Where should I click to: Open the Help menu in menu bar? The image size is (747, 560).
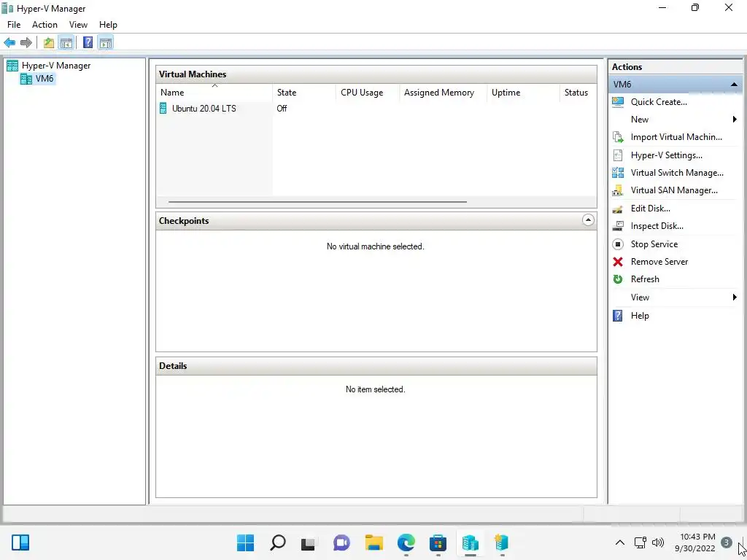coord(108,25)
